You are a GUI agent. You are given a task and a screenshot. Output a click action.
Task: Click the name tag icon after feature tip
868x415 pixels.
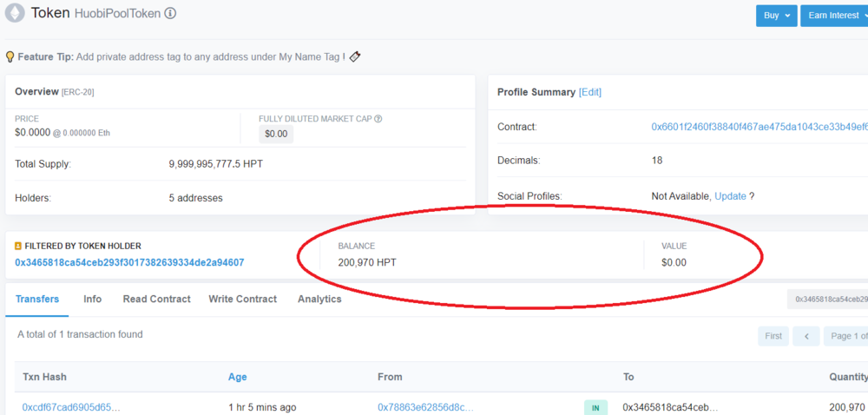355,56
